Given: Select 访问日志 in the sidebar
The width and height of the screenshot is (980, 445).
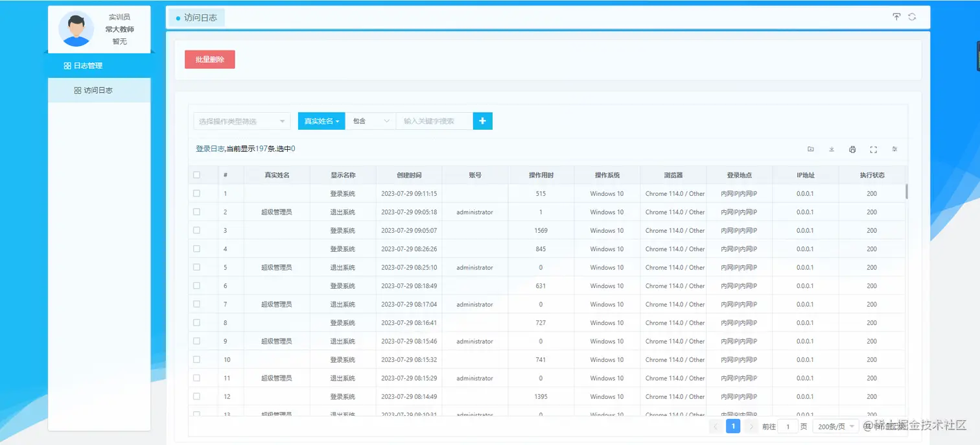Looking at the screenshot, I should [x=99, y=90].
